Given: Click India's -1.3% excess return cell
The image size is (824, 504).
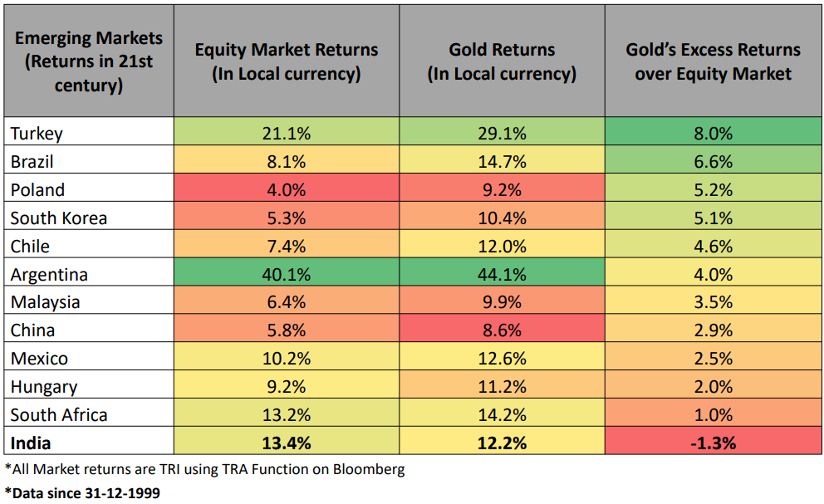Looking at the screenshot, I should tap(713, 443).
